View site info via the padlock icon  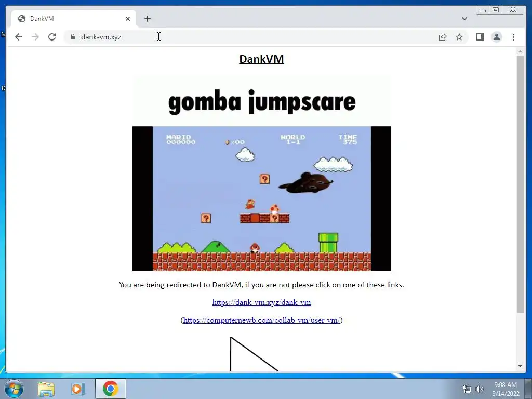(x=73, y=37)
